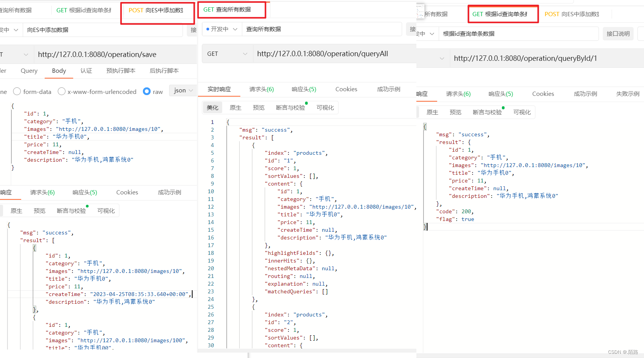The width and height of the screenshot is (644, 358).
Task: Select 原生 view in queryById response
Action: (433, 112)
